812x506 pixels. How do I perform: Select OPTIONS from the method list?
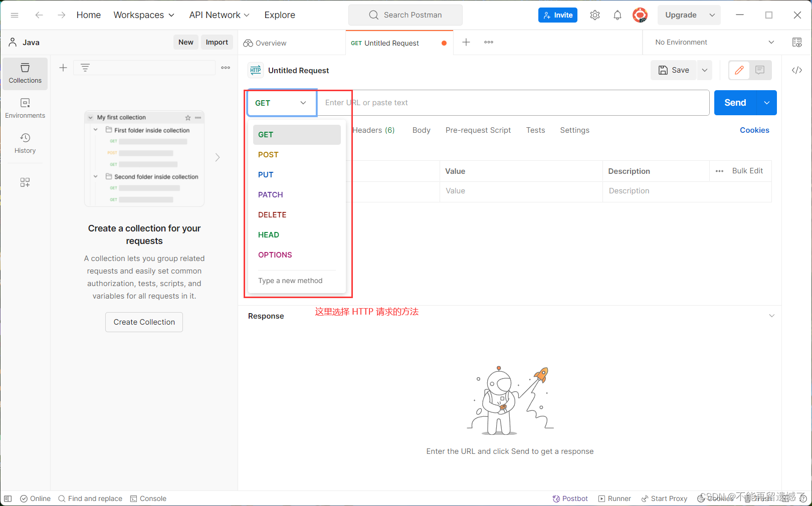click(x=297, y=255)
